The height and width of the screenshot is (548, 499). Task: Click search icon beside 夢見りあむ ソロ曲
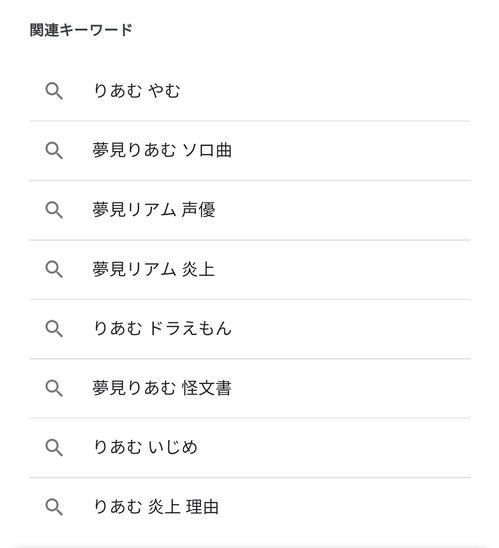tap(54, 151)
